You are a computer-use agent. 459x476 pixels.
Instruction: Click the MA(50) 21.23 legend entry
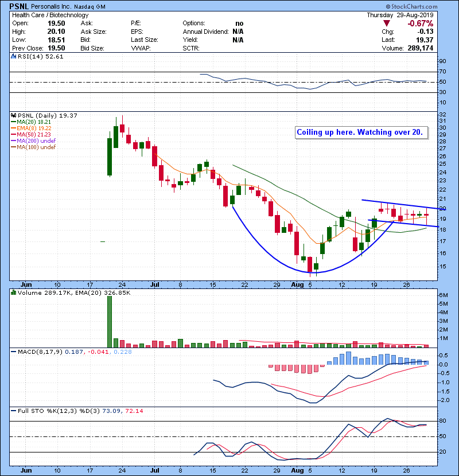(x=31, y=134)
